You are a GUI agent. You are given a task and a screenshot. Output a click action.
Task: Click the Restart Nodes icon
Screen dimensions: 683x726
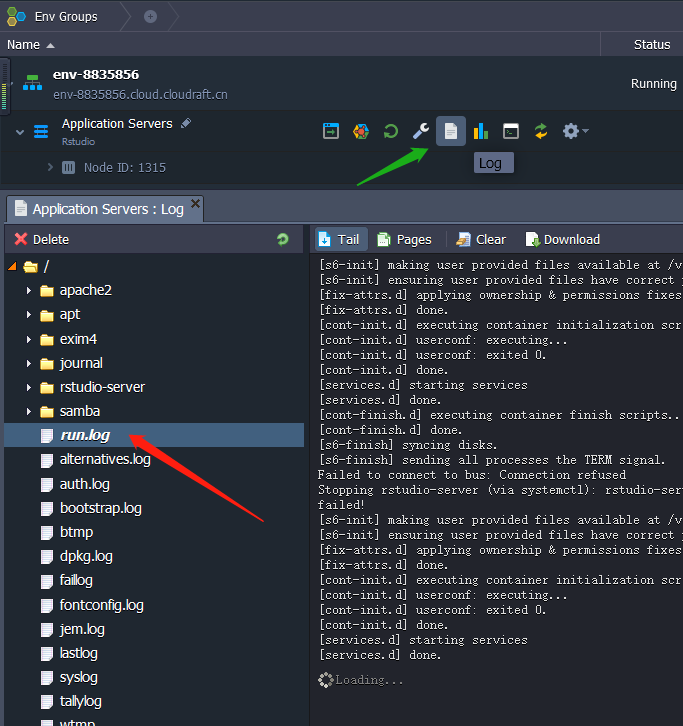click(391, 131)
